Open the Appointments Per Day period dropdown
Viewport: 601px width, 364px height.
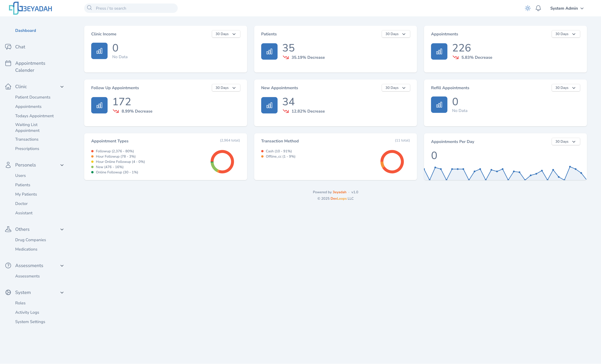click(565, 142)
